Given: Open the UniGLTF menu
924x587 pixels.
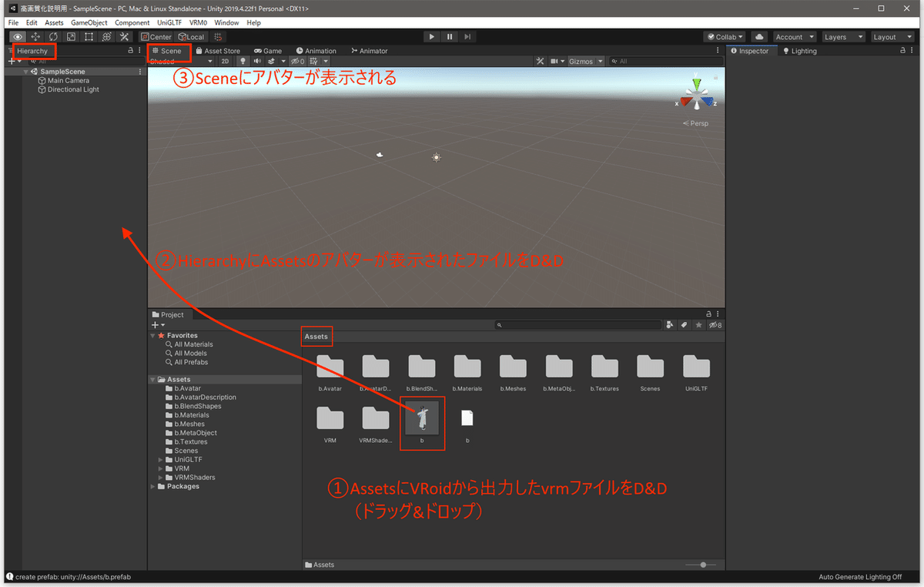Looking at the screenshot, I should pyautogui.click(x=169, y=22).
